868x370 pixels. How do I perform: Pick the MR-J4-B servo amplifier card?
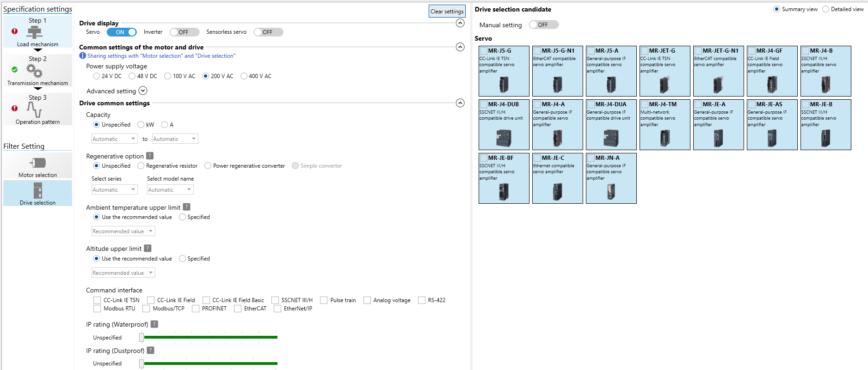click(x=825, y=71)
